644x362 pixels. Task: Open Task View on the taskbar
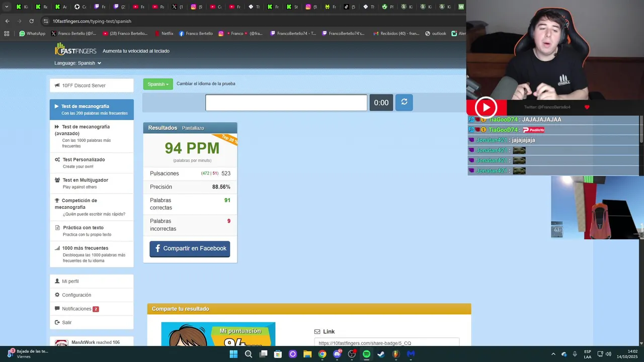pos(263,354)
